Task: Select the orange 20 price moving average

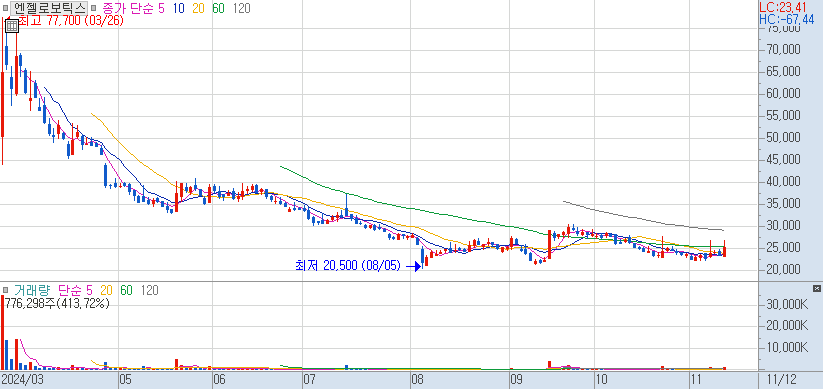Action: [x=198, y=8]
